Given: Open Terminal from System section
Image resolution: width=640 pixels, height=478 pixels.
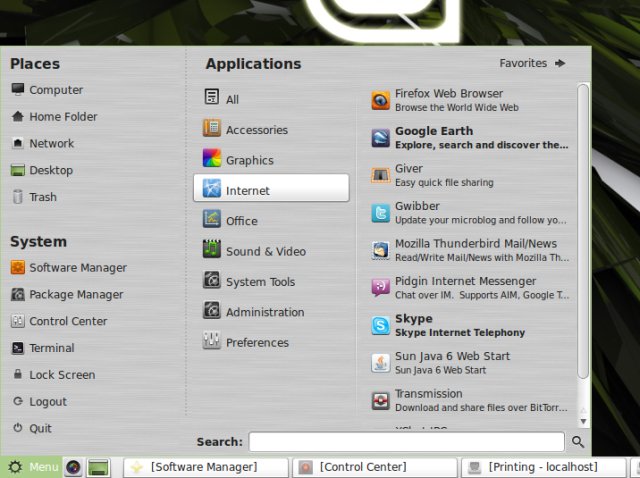Looking at the screenshot, I should coord(51,348).
